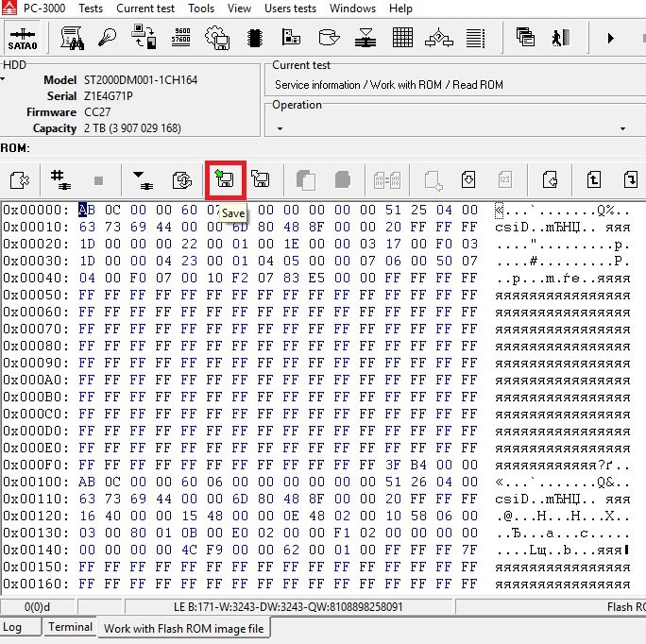Image resolution: width=646 pixels, height=644 pixels.
Task: Click the Save ROM icon
Action: (226, 179)
